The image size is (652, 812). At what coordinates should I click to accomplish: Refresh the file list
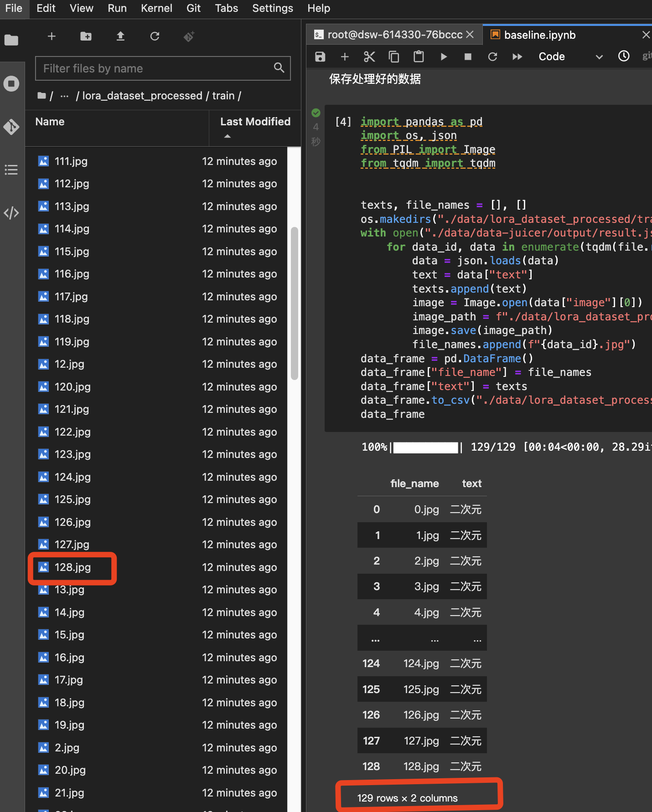pyautogui.click(x=155, y=36)
